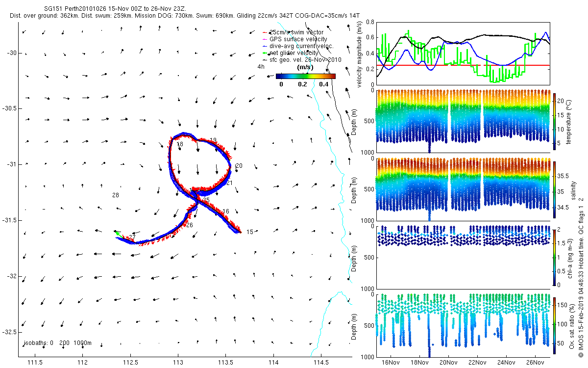Click the oxygen saturation ratio colorbar
The width and height of the screenshot is (588, 368).
pyautogui.click(x=555, y=325)
